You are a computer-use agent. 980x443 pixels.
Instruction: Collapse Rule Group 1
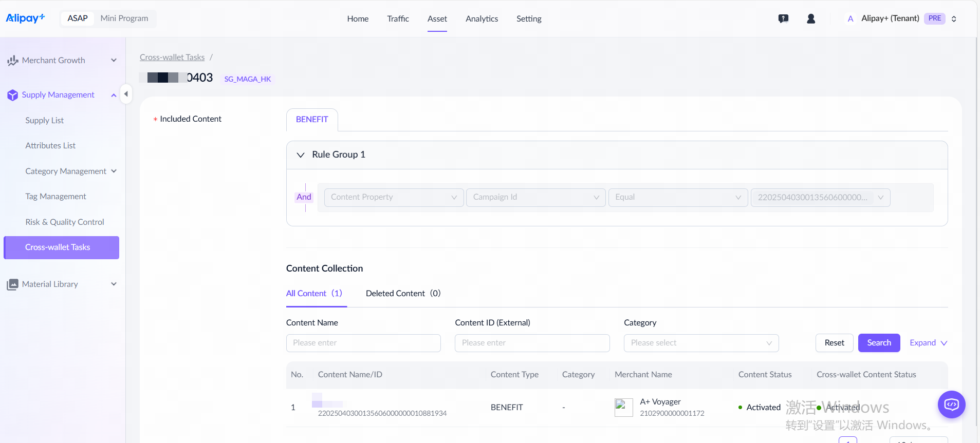[301, 155]
